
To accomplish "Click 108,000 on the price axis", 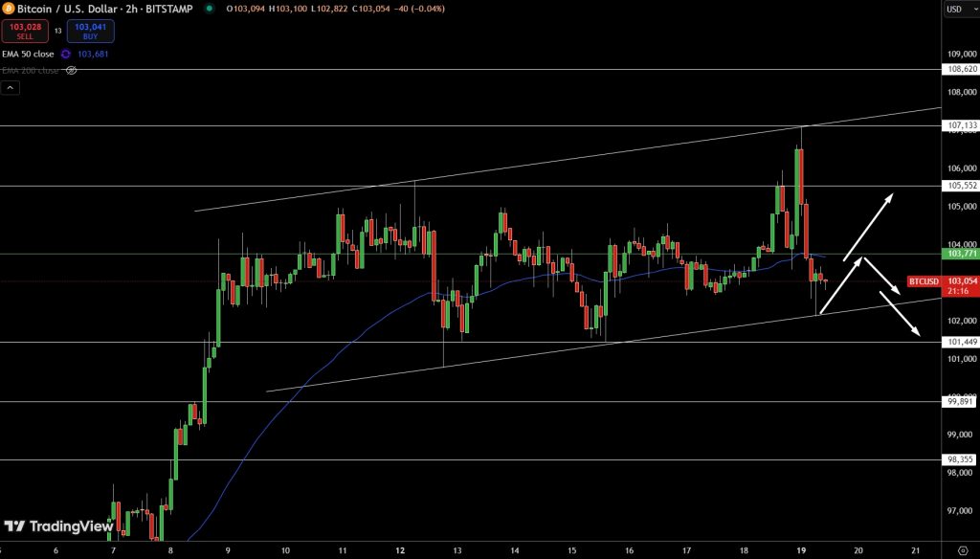I will [x=962, y=92].
